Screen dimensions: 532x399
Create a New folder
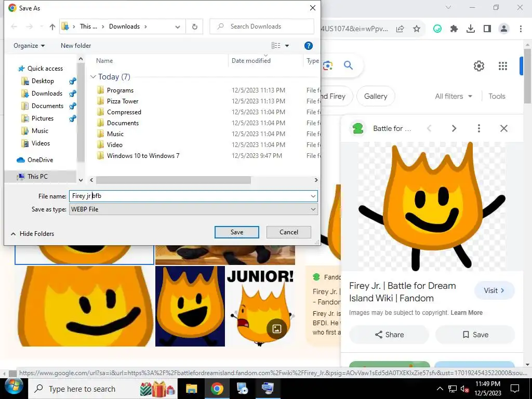coord(76,46)
